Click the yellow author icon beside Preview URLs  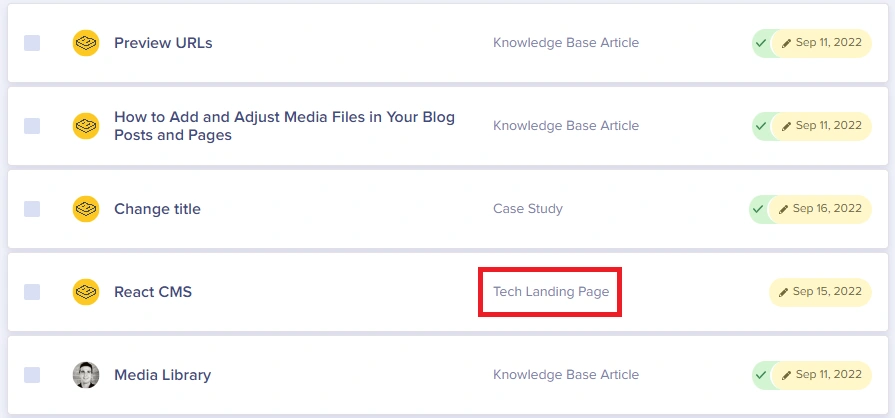pos(86,43)
